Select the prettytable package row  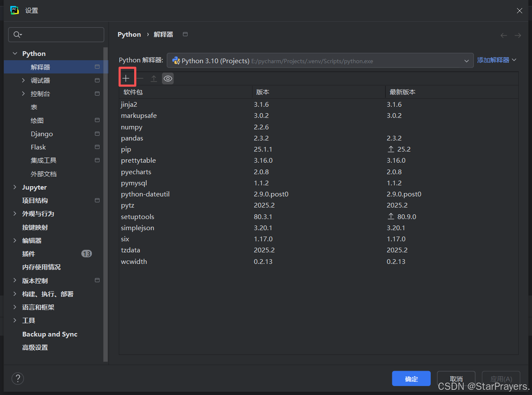pos(319,161)
